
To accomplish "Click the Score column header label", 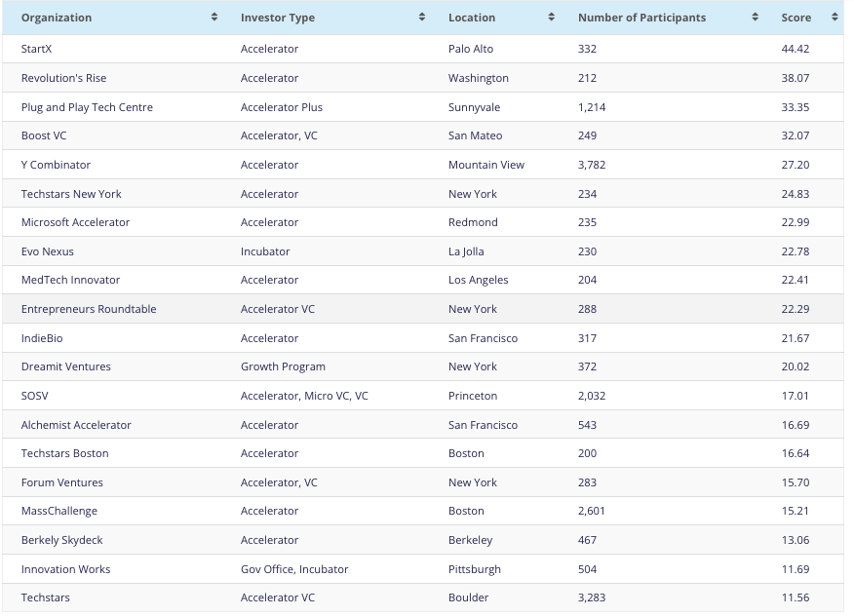I will click(796, 18).
